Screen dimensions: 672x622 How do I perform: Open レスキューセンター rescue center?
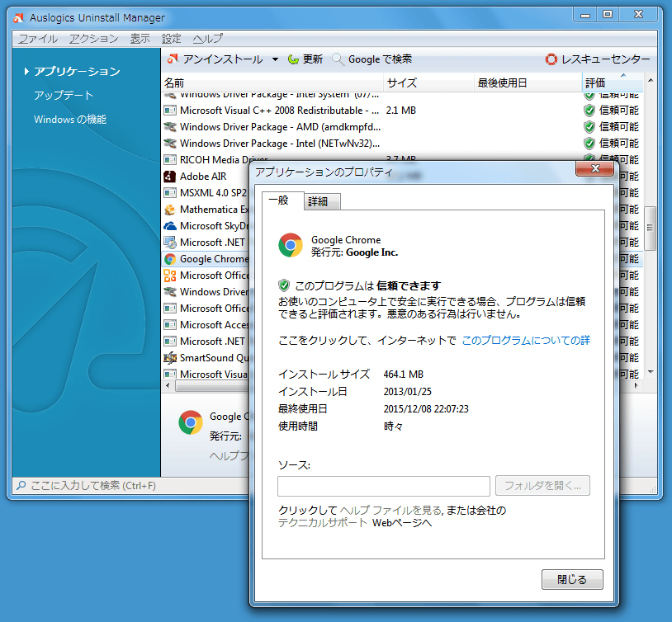click(598, 59)
